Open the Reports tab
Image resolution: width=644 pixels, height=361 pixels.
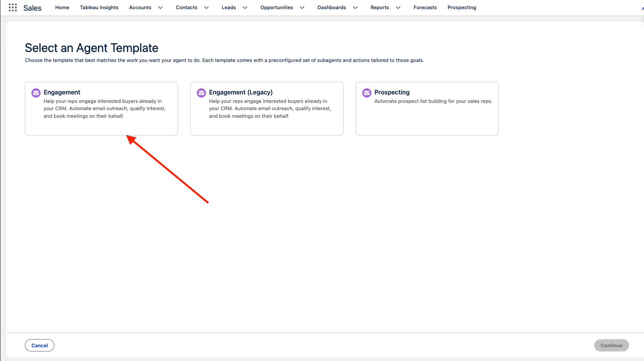(379, 8)
